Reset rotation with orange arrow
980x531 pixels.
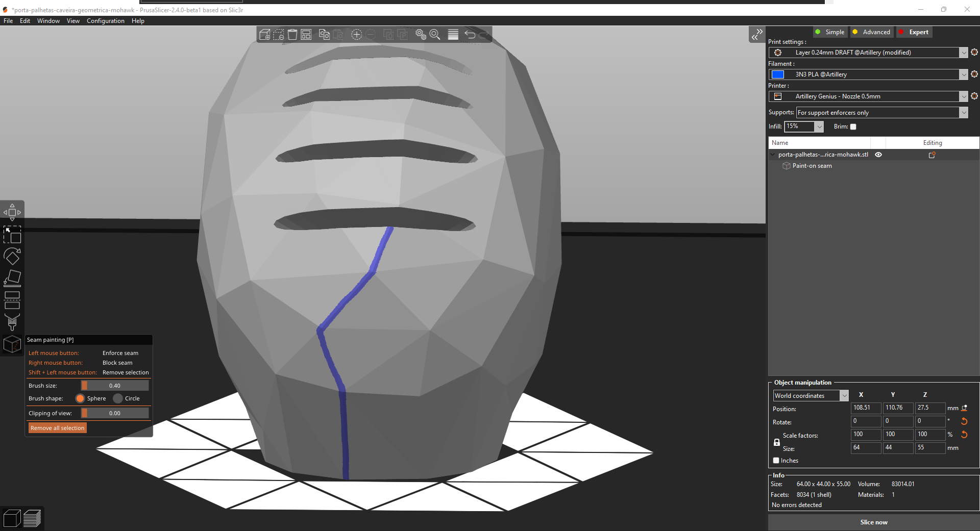pos(964,421)
